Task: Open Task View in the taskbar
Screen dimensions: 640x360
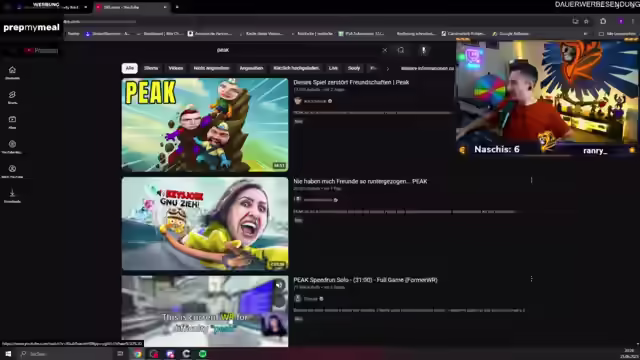Action: coord(120,354)
